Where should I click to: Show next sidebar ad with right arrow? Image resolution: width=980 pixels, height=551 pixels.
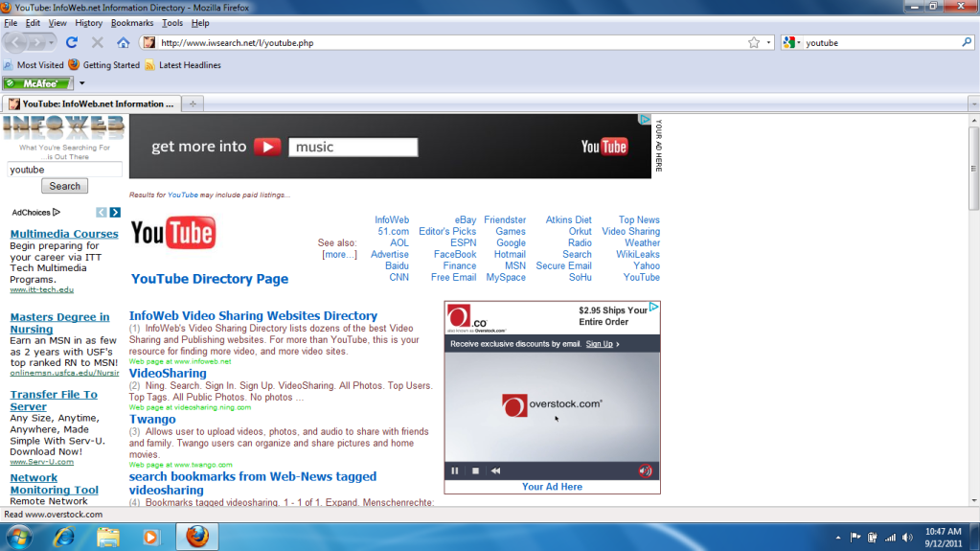click(115, 213)
